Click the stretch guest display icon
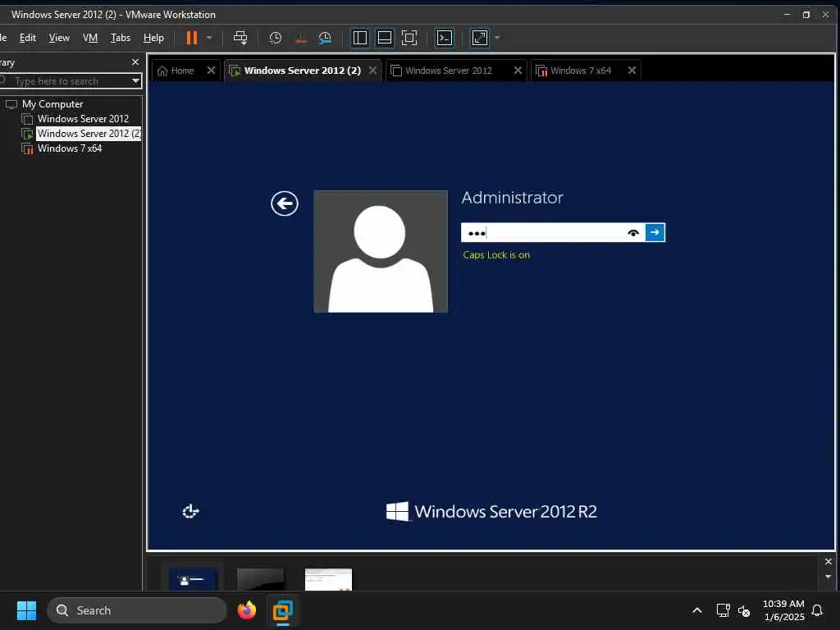Screen dimensions: 840x630 [479, 38]
